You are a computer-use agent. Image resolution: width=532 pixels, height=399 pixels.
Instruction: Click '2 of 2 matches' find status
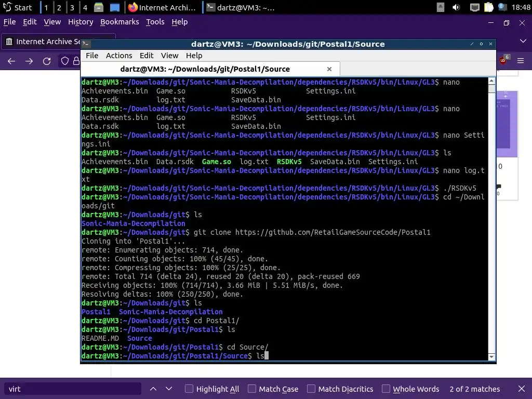click(x=475, y=389)
